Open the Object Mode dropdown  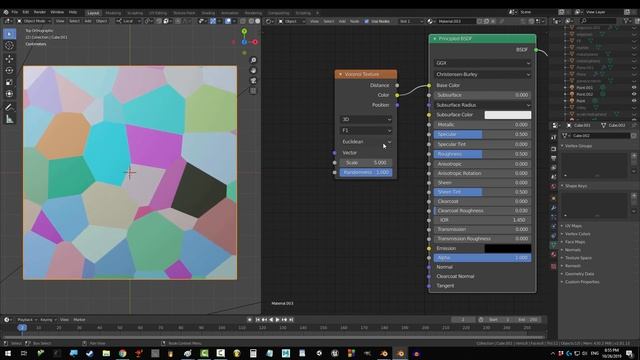click(34, 21)
